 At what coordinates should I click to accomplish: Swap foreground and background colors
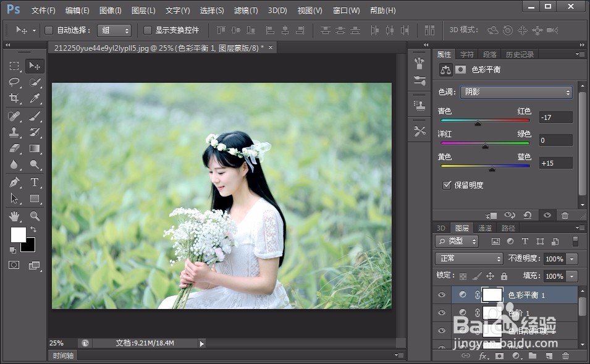(x=33, y=229)
